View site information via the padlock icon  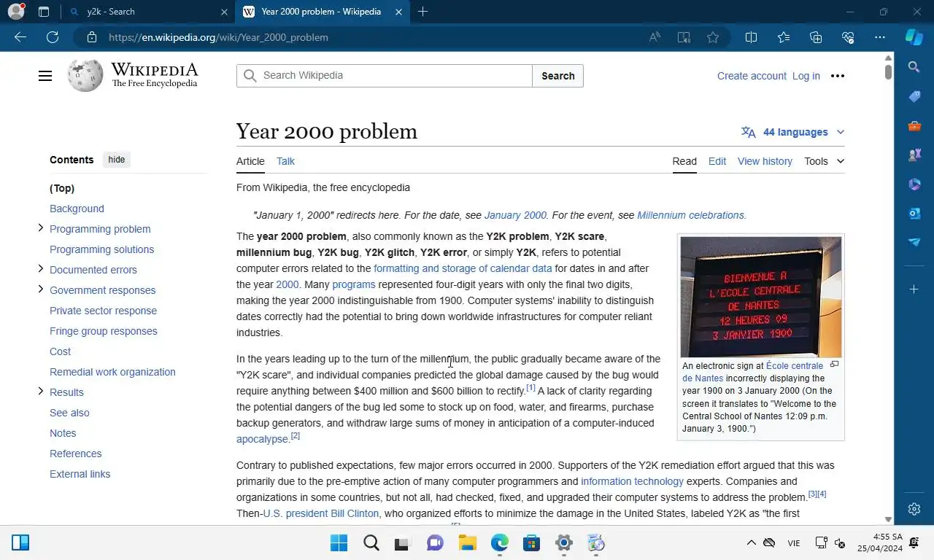pos(91,37)
